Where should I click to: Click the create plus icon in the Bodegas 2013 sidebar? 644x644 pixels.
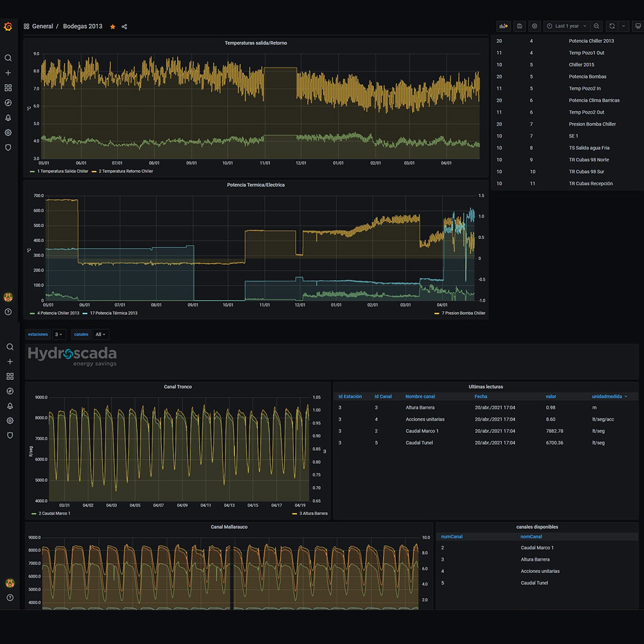pyautogui.click(x=8, y=73)
